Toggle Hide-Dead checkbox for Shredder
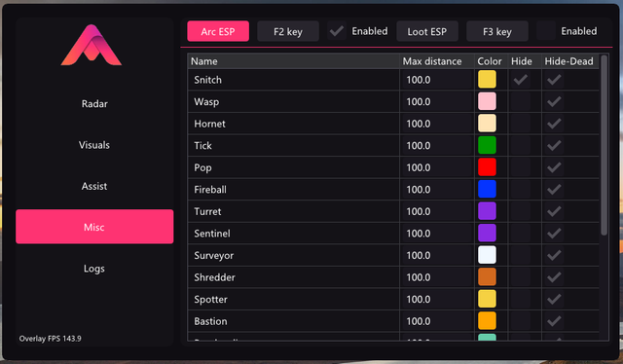The image size is (623, 364). pos(554,277)
